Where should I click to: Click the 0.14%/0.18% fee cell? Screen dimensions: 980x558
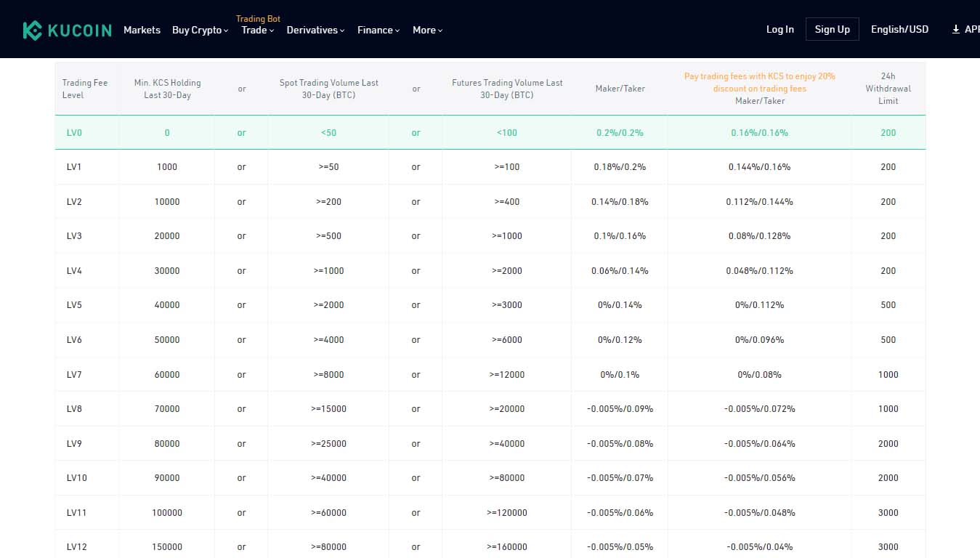coord(620,202)
